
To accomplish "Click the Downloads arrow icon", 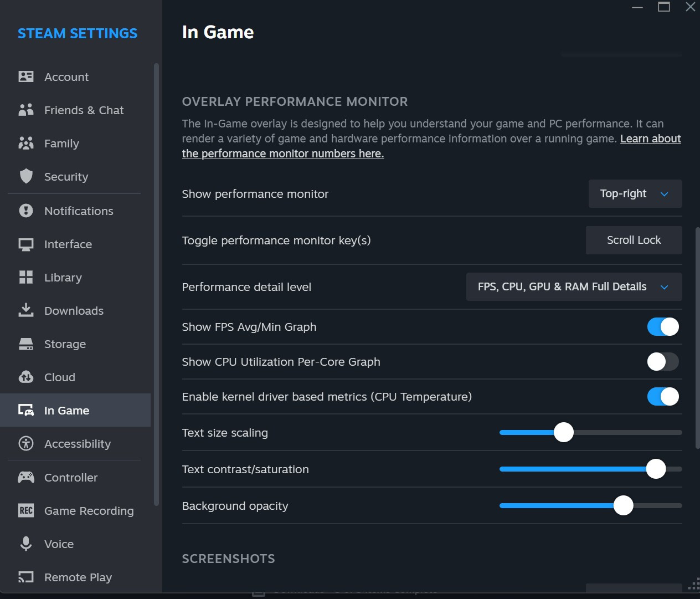I will (26, 310).
